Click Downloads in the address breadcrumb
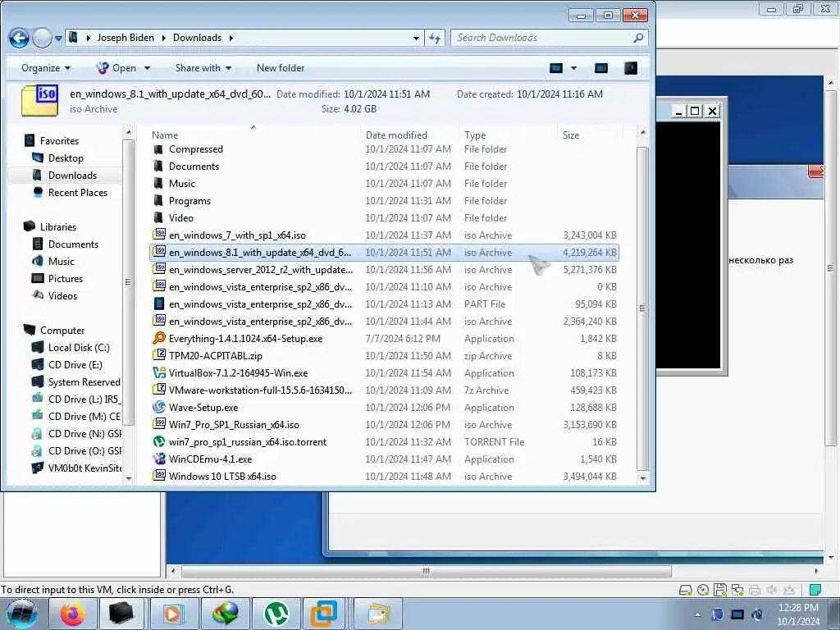The width and height of the screenshot is (840, 630). coord(197,38)
